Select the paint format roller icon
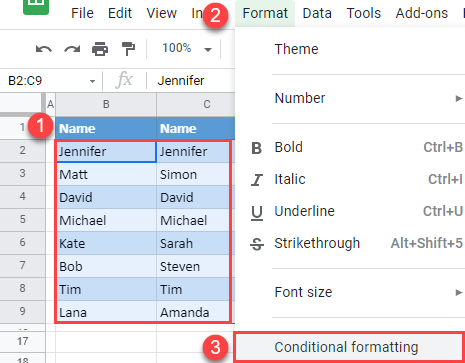Screen dimensions: 465x363 click(x=128, y=49)
